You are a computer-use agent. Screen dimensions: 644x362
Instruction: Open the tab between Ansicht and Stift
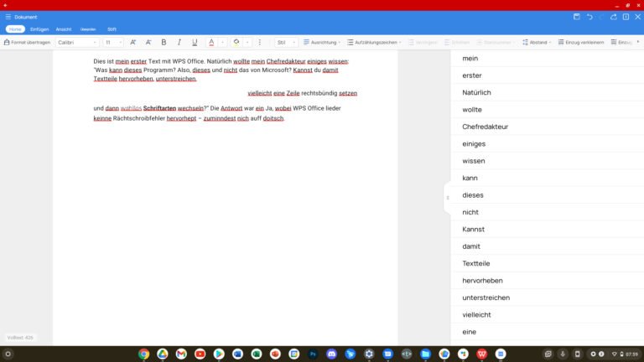88,29
